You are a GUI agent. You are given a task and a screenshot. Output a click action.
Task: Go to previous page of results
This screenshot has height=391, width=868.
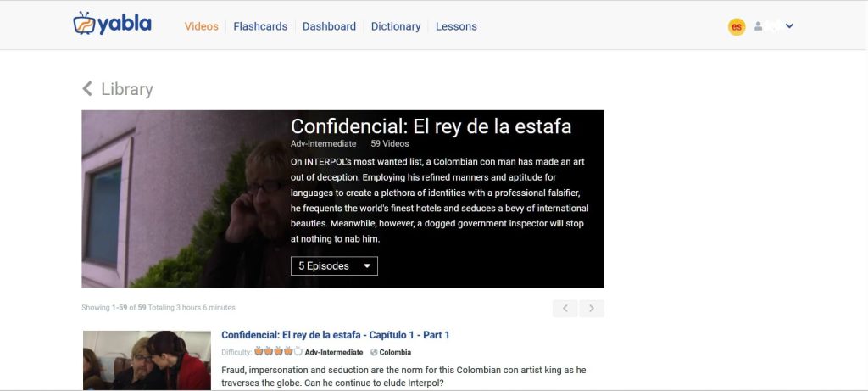[x=565, y=309]
